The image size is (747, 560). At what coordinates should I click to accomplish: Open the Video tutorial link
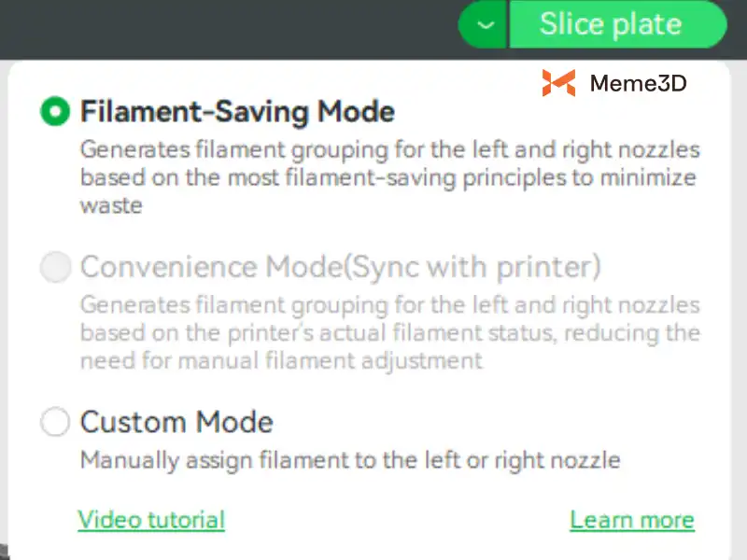pos(151,520)
